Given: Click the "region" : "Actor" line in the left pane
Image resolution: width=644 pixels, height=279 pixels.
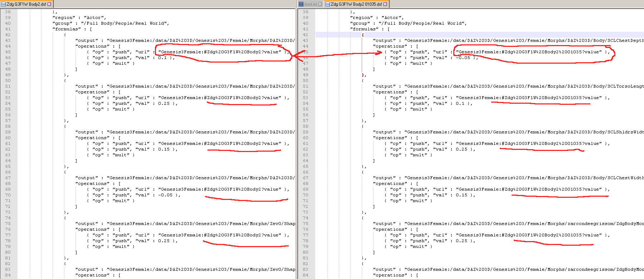Looking at the screenshot, I should click(79, 18).
